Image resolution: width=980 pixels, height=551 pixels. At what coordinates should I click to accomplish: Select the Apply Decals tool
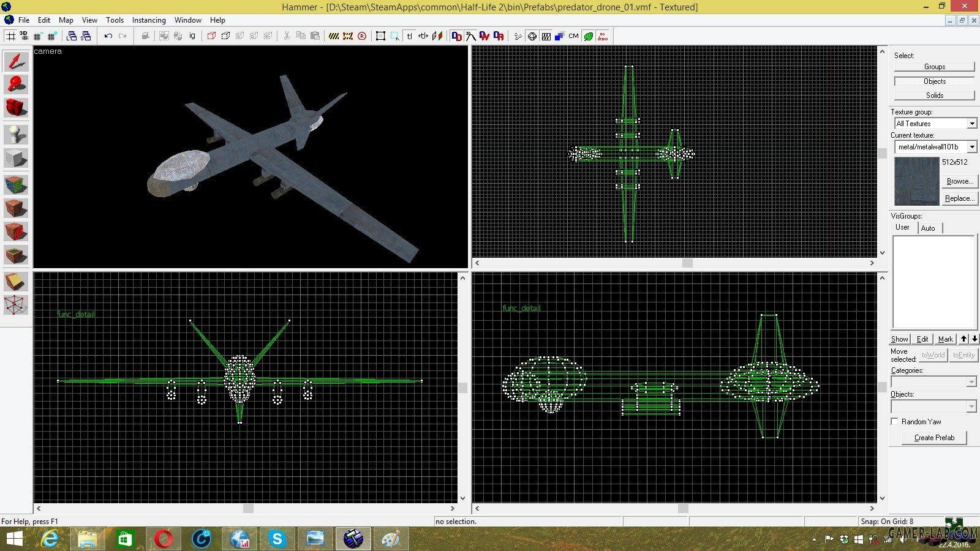click(x=17, y=231)
